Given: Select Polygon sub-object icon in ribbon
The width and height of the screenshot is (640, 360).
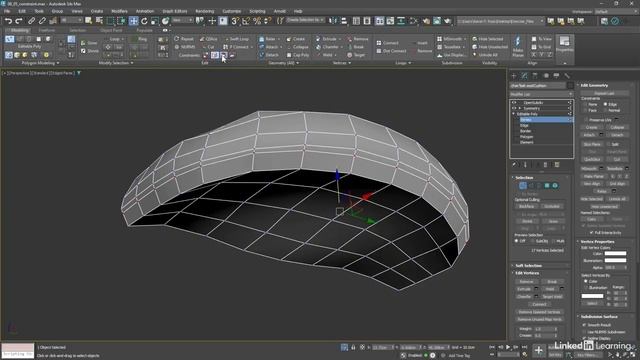Looking at the screenshot, I should [x=38, y=39].
